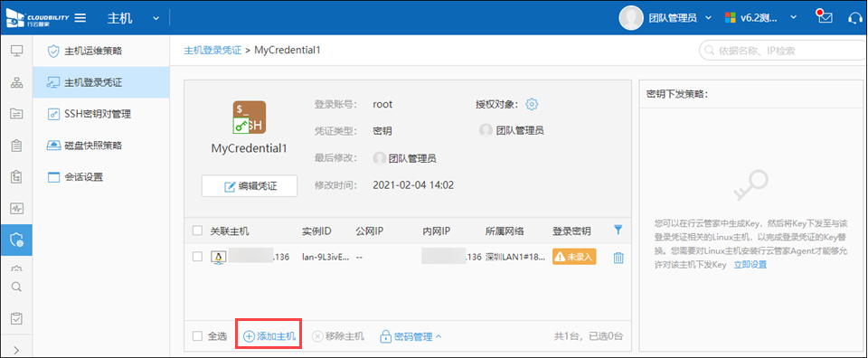Viewport: 868px width, 358px height.
Task: Click the 内网IP column header
Action: 436,231
